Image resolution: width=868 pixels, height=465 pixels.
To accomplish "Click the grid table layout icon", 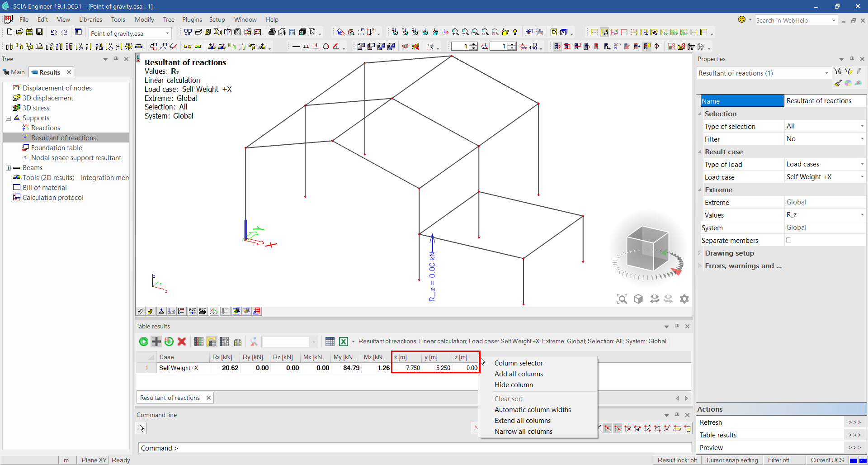I will [x=330, y=342].
